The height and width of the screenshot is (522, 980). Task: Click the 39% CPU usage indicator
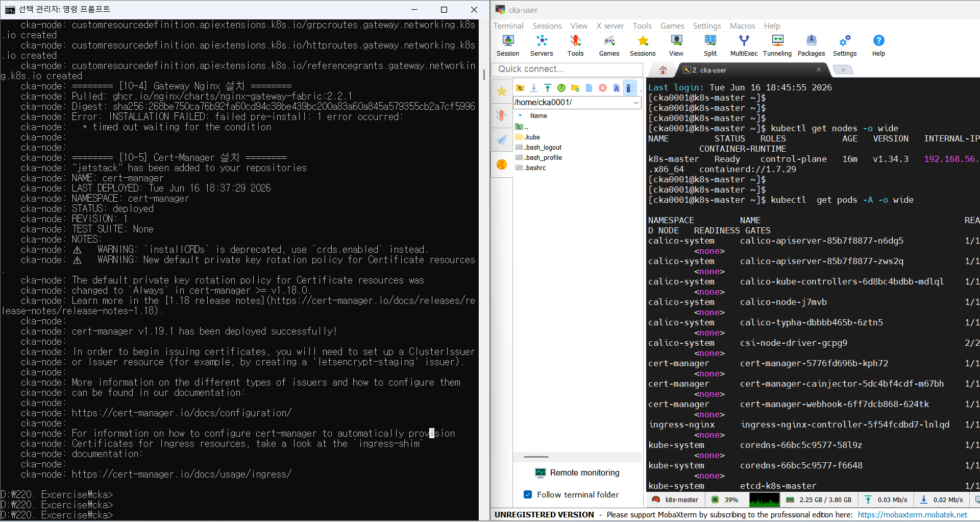tap(725, 500)
